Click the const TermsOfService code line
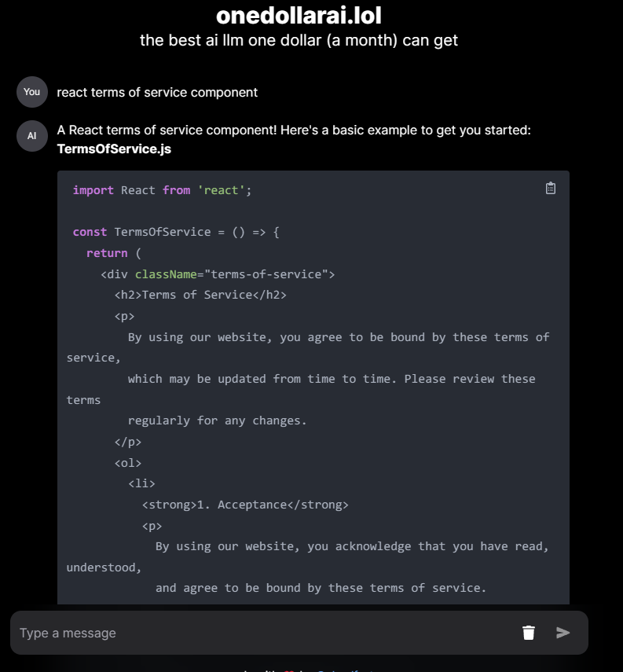 (x=176, y=232)
